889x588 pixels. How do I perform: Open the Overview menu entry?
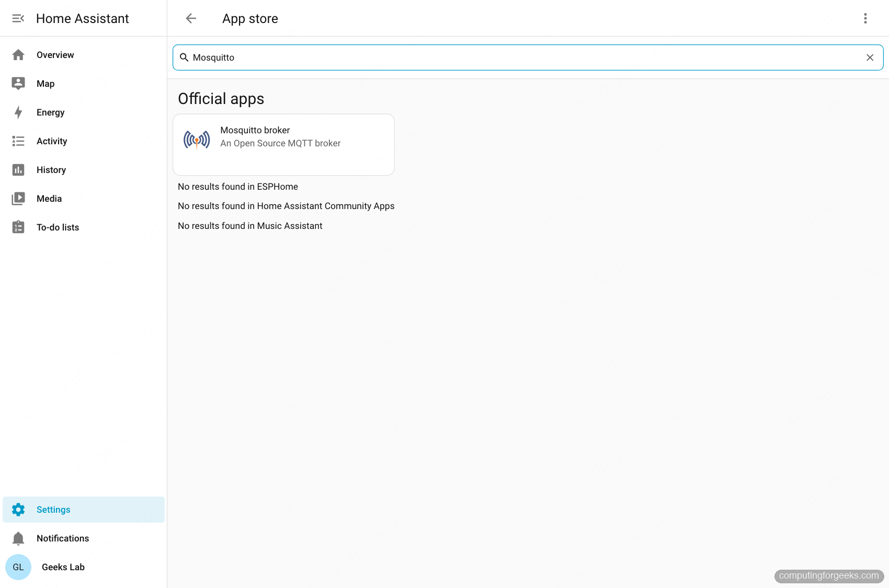coord(84,55)
